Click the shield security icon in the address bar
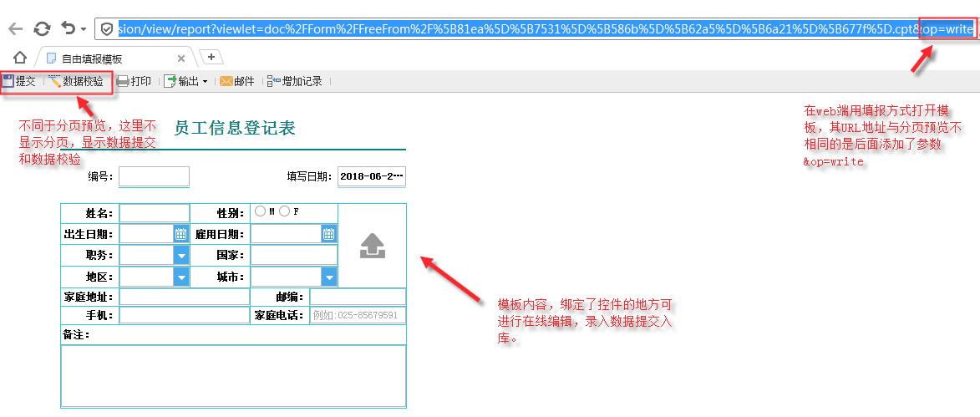 pyautogui.click(x=107, y=28)
